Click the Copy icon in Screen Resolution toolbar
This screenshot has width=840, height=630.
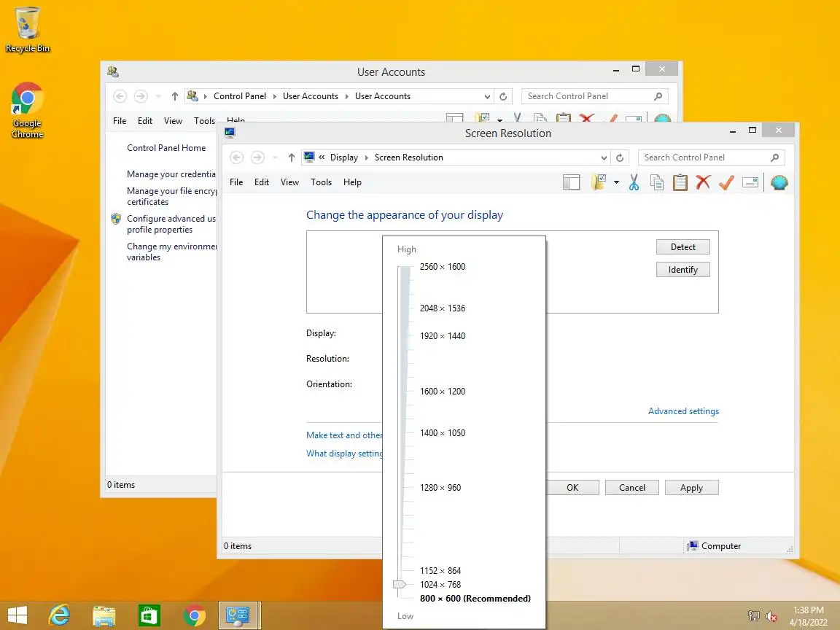(657, 183)
